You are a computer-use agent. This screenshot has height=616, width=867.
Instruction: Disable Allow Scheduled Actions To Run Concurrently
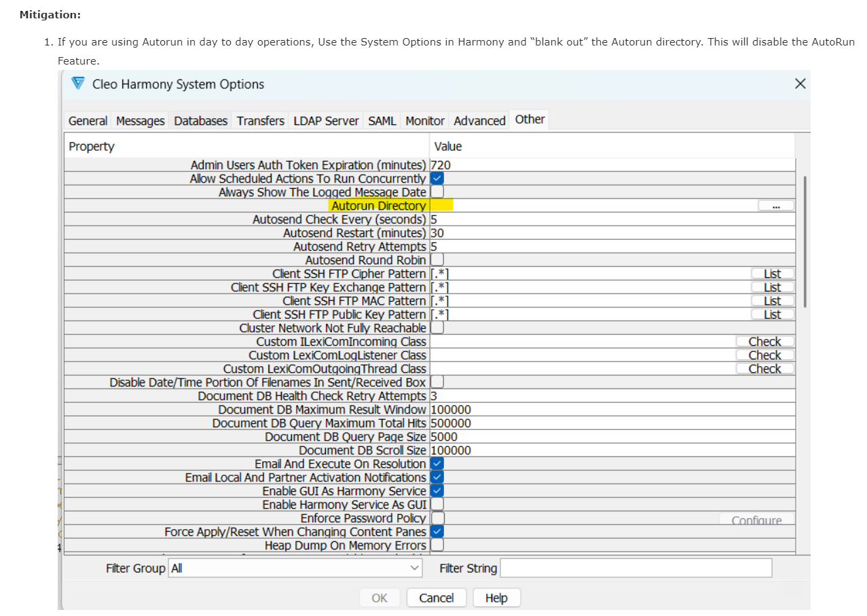pyautogui.click(x=437, y=178)
